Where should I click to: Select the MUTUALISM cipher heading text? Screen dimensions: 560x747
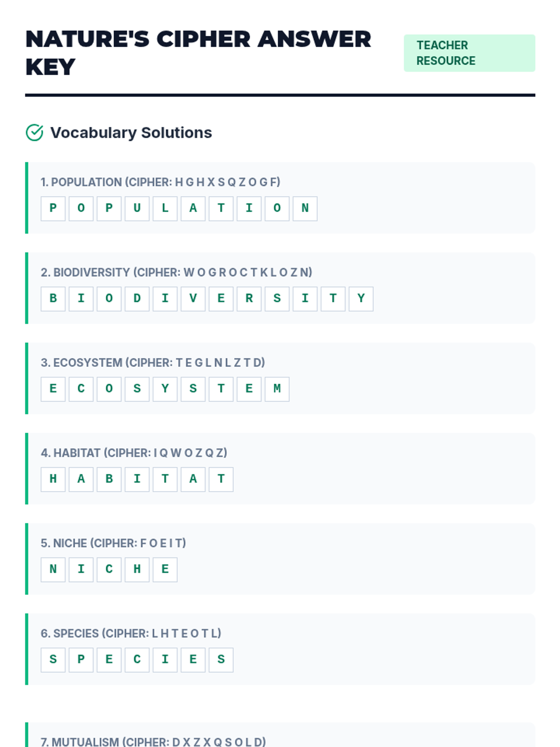pyautogui.click(x=153, y=741)
